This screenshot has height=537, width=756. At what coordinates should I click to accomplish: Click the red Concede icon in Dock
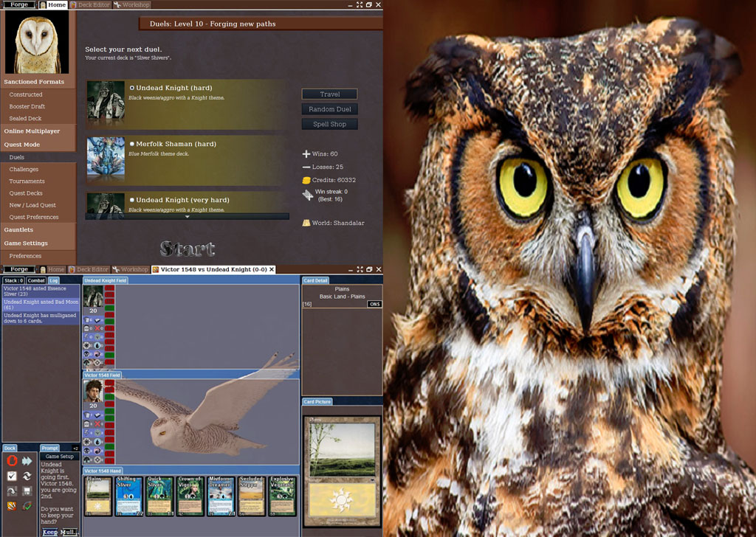pos(12,461)
